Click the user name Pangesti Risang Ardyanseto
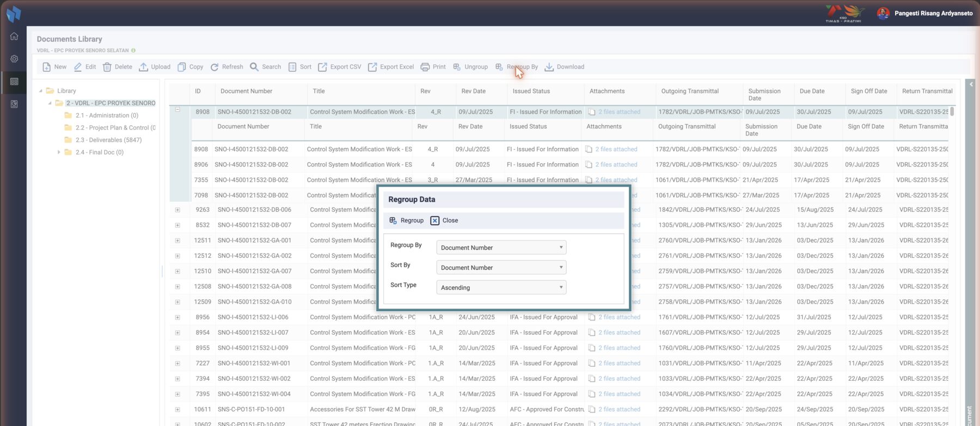The image size is (980, 426). coord(933,13)
